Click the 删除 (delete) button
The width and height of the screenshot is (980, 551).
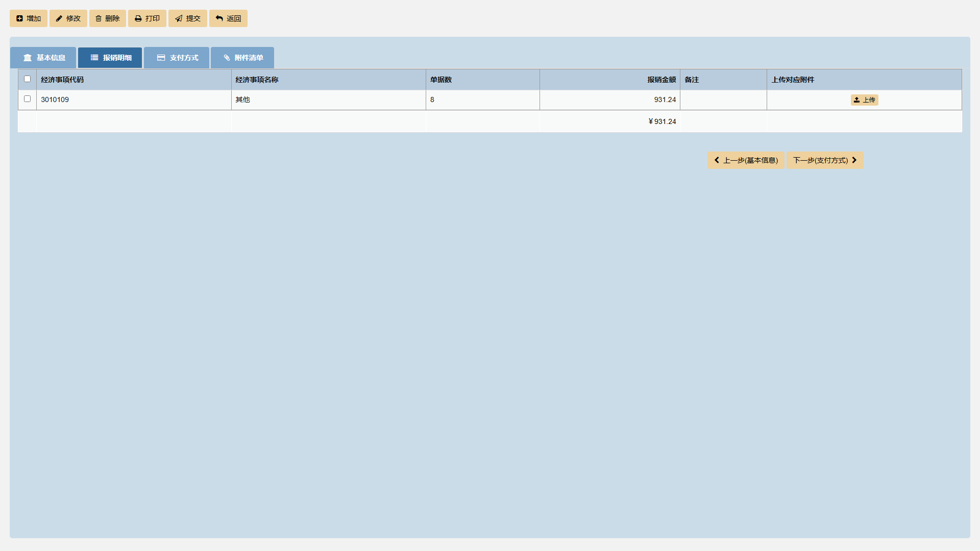(x=108, y=18)
